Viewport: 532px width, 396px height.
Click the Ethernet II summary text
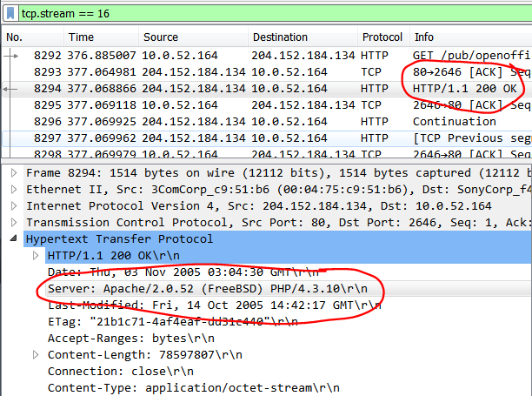point(279,189)
